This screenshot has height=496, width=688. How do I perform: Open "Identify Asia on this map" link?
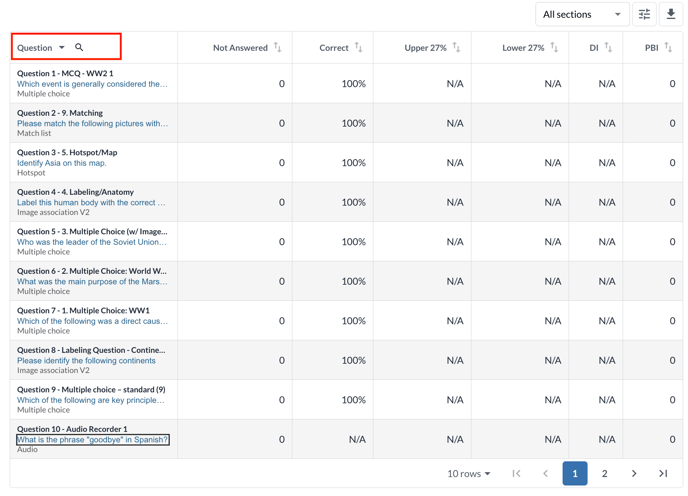click(61, 163)
